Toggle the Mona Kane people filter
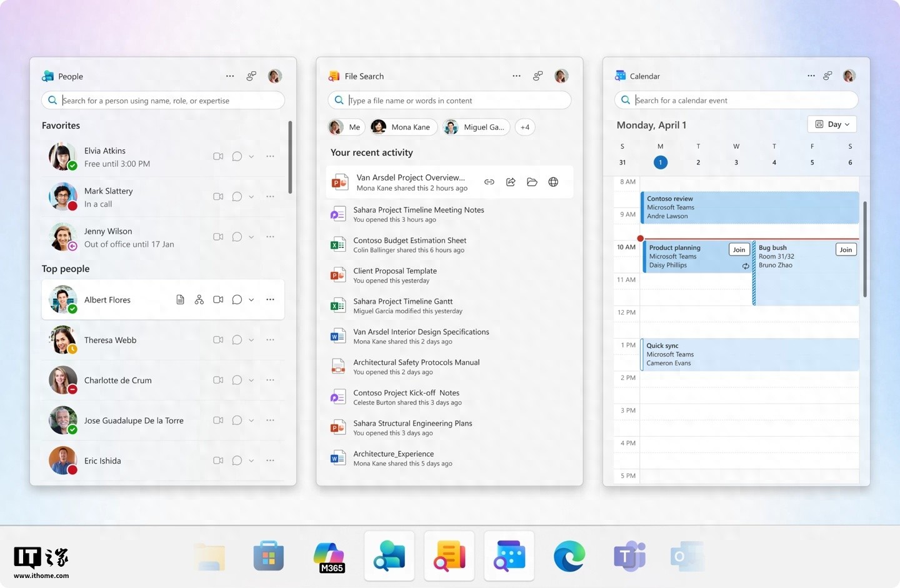900x588 pixels. click(402, 127)
